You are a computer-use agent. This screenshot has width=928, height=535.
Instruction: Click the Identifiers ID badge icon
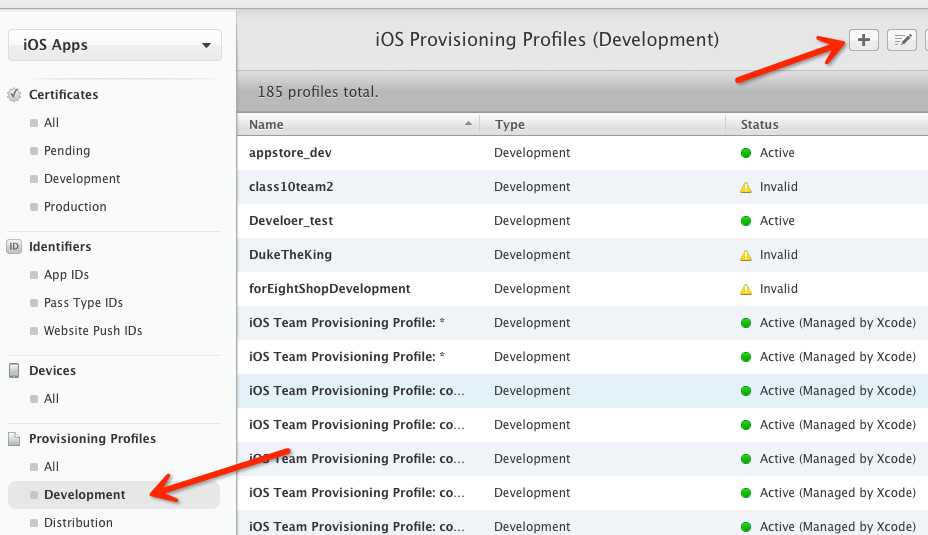tap(14, 247)
